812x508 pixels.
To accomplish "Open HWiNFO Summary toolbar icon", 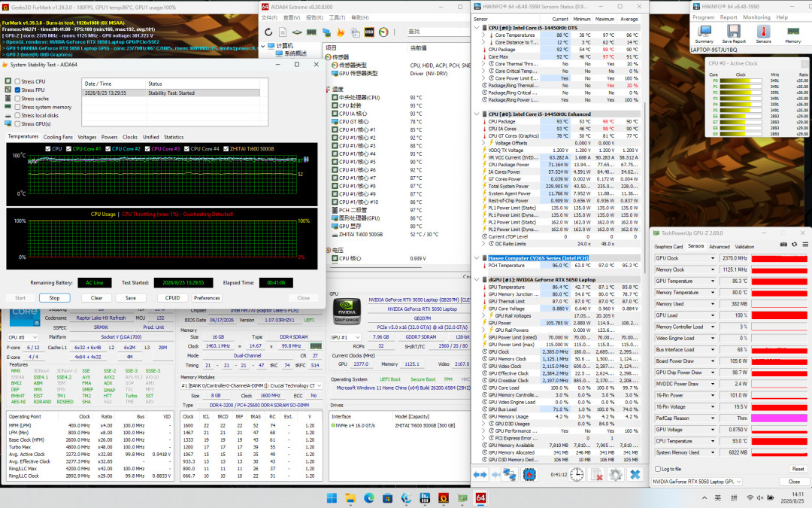I will click(x=704, y=32).
